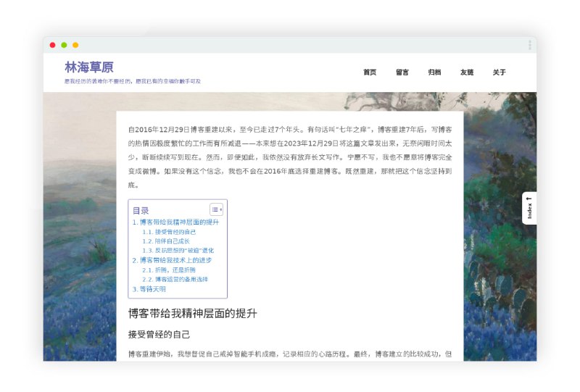
Task: Open the 友链 links page
Action: [x=467, y=72]
